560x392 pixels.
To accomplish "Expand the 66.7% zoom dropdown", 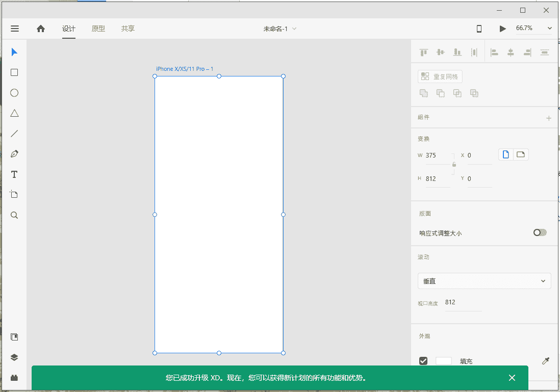I will [549, 29].
